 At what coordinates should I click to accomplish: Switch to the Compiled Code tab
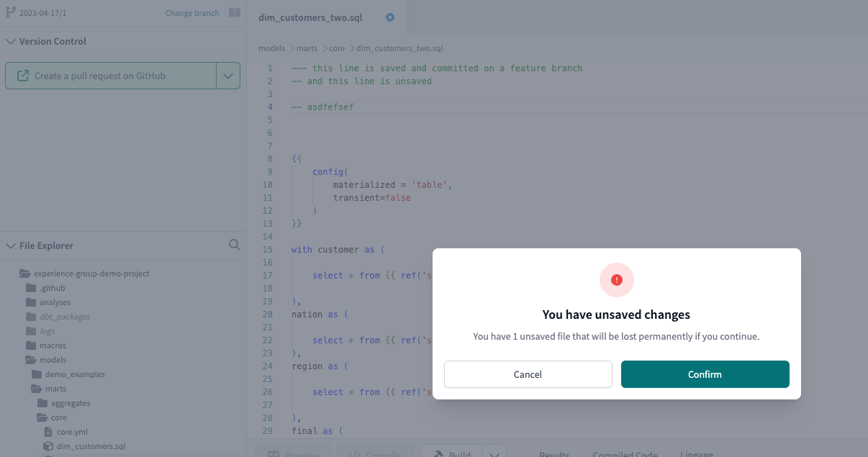point(625,454)
